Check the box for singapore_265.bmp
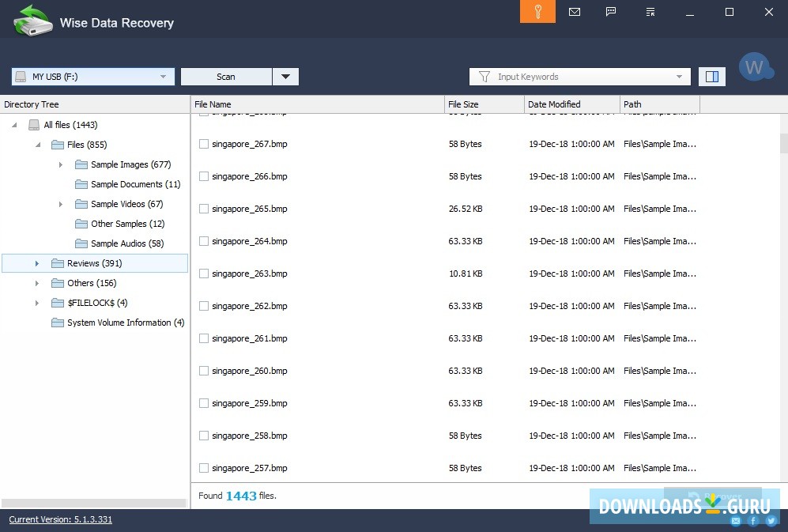 tap(204, 209)
